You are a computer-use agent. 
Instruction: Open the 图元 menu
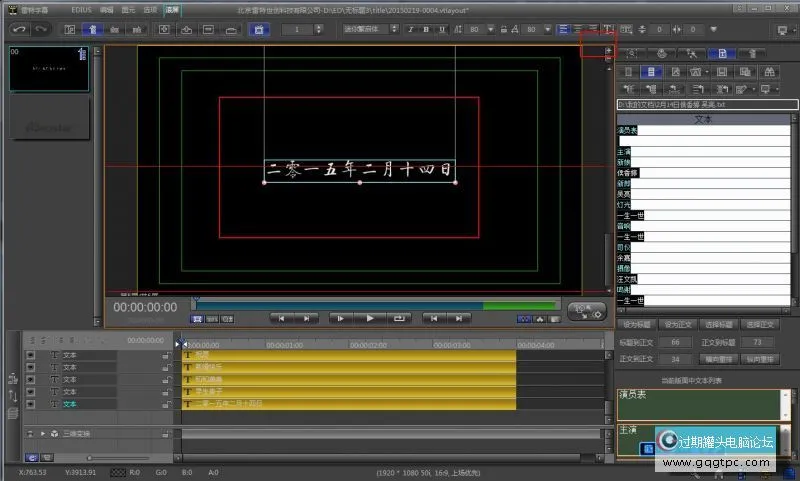[x=126, y=9]
